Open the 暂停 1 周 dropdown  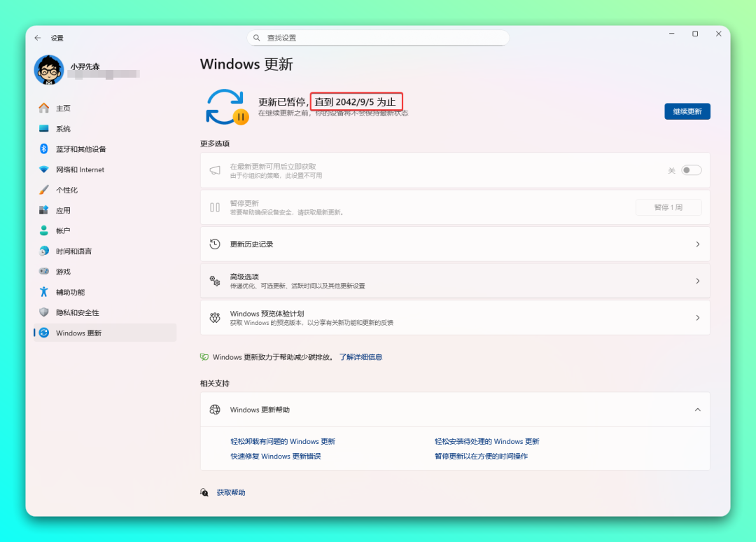(668, 207)
